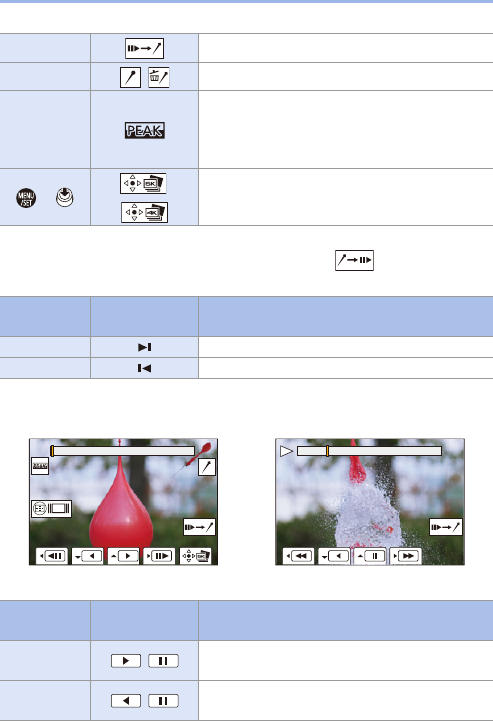
Task: Pause playback on the burst screen
Action: pos(370,556)
